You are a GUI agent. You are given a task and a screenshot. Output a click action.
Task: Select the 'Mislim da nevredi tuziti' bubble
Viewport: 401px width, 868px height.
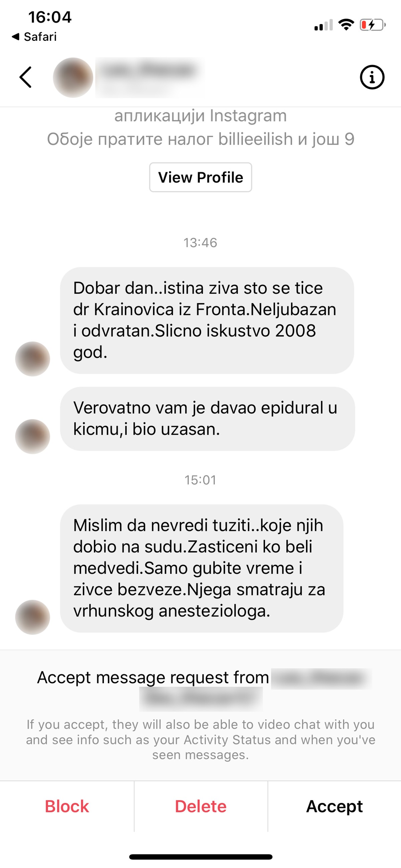(x=202, y=568)
